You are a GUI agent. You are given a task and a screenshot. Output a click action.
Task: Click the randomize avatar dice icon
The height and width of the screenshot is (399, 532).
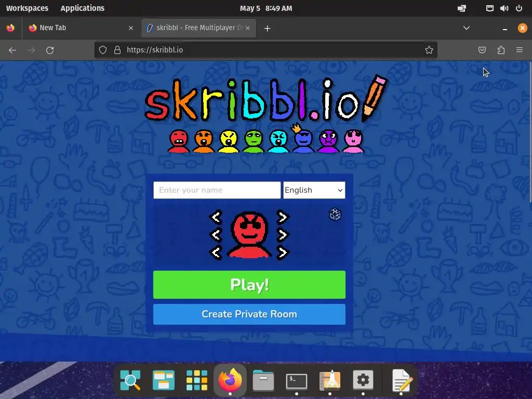click(335, 215)
